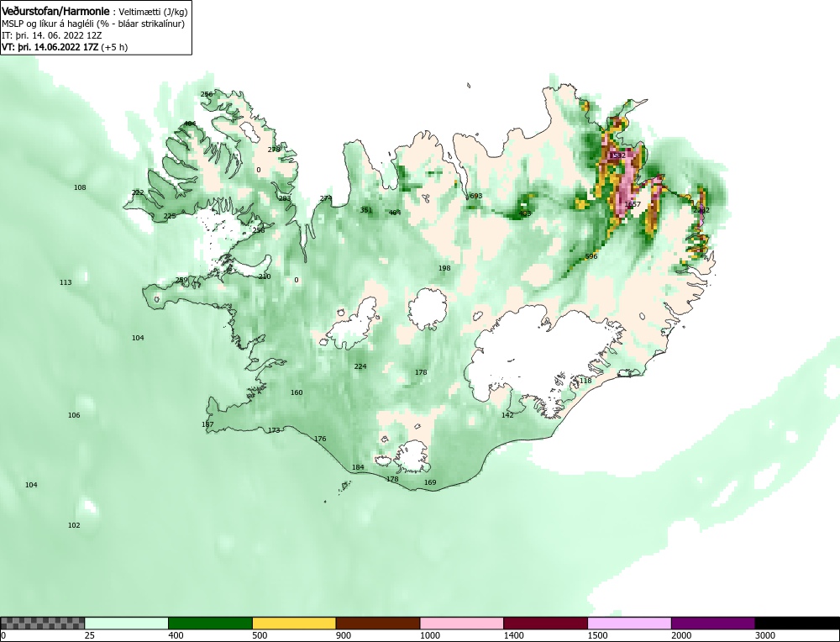Click the map value 169
Screen dimensions: 840x642
tap(430, 482)
